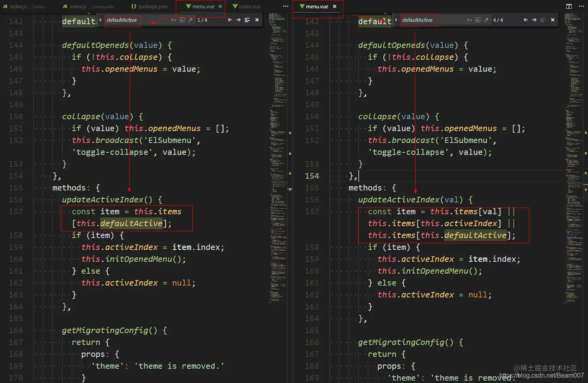Toggle Use Regular Expression in the right find widget

(x=486, y=20)
